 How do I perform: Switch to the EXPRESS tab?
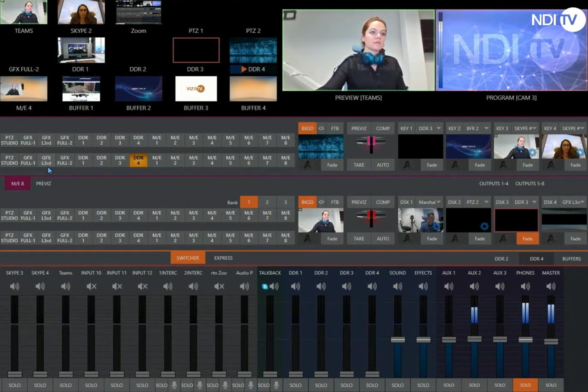tap(223, 258)
